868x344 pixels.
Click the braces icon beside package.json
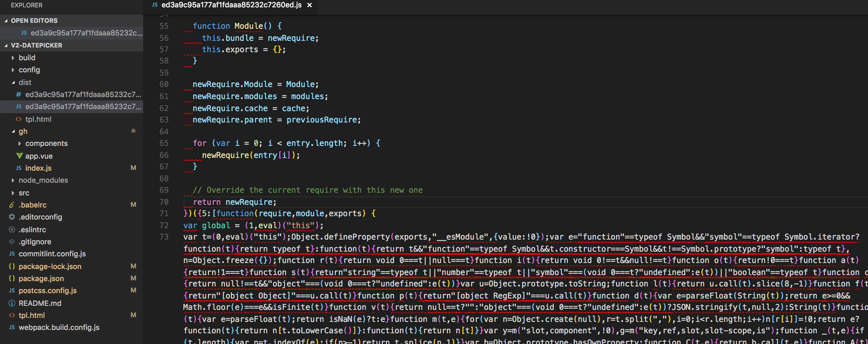11,278
